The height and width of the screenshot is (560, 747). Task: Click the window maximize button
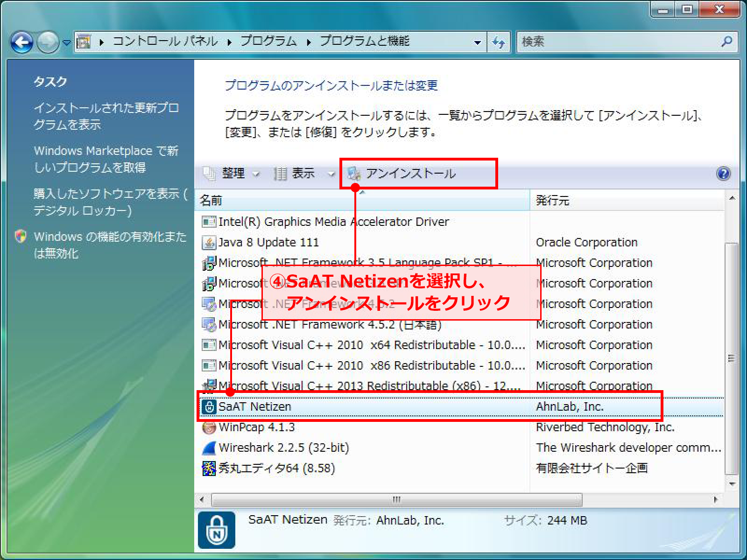[x=687, y=10]
